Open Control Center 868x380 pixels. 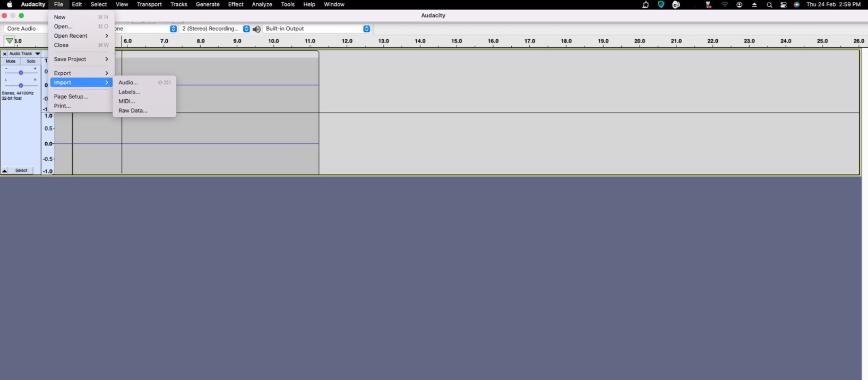(x=784, y=5)
